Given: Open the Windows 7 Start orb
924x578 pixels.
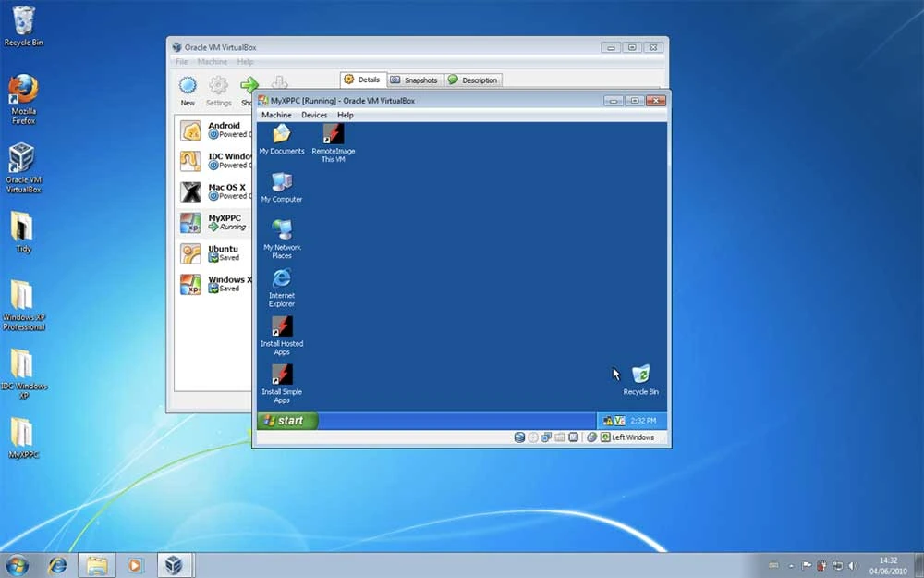Looking at the screenshot, I should click(17, 565).
